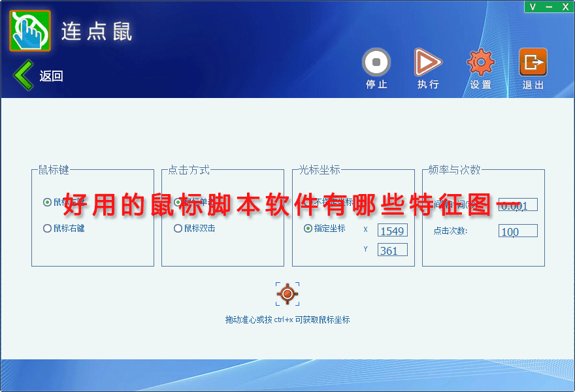Click the 光标坐标 group title

point(320,170)
